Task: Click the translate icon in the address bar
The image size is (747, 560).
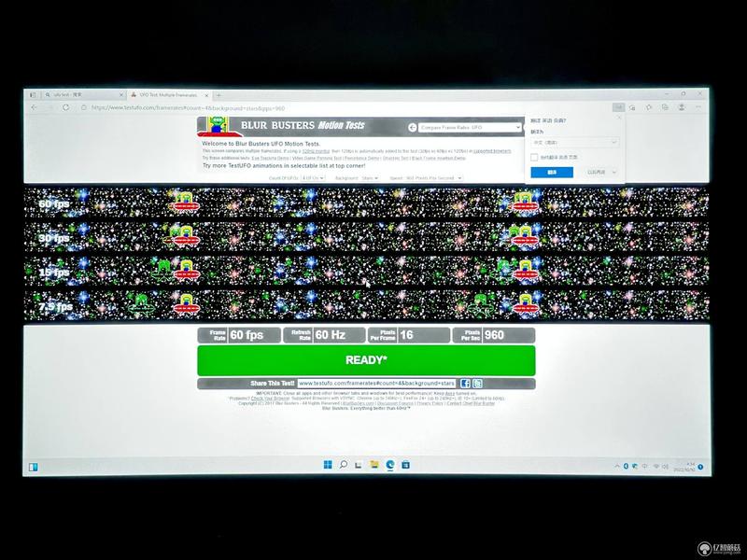Action: pos(618,107)
